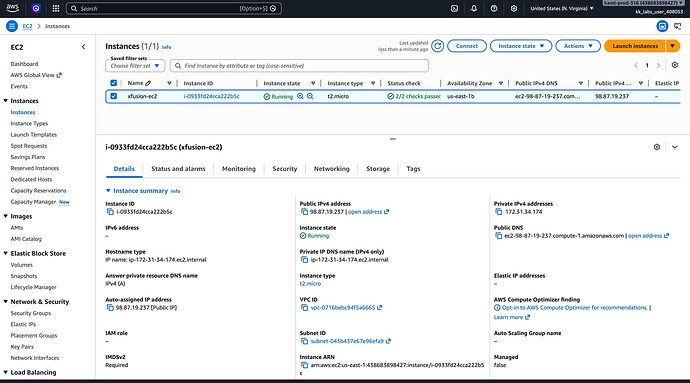Viewport: 690px width, 383px height.
Task: Open AMI Catalog in sidebar
Action: pos(26,239)
